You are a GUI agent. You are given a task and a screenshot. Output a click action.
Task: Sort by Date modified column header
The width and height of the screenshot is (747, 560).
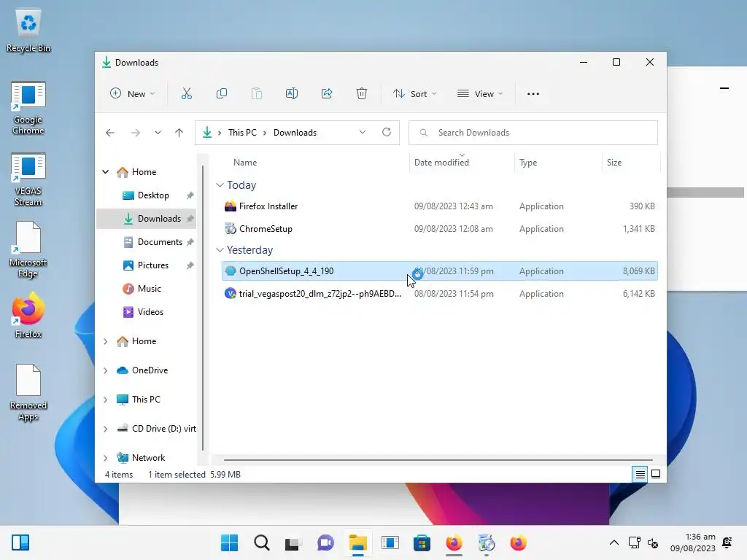click(441, 163)
